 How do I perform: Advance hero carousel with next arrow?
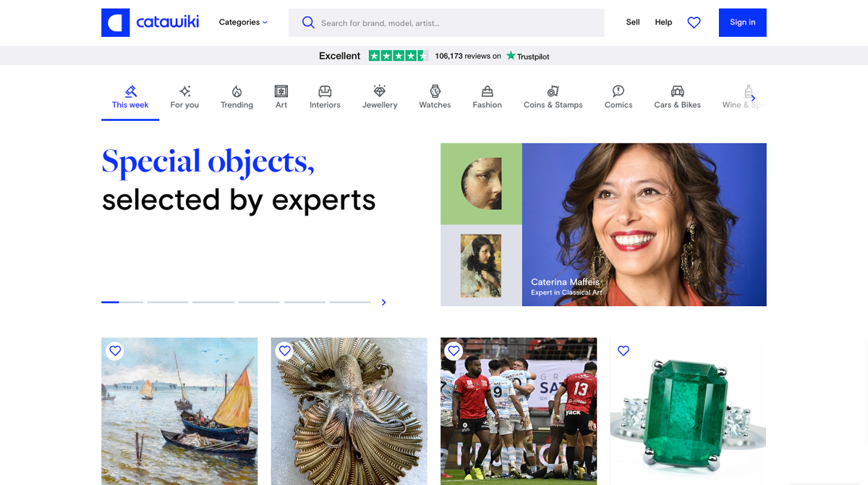(x=383, y=303)
